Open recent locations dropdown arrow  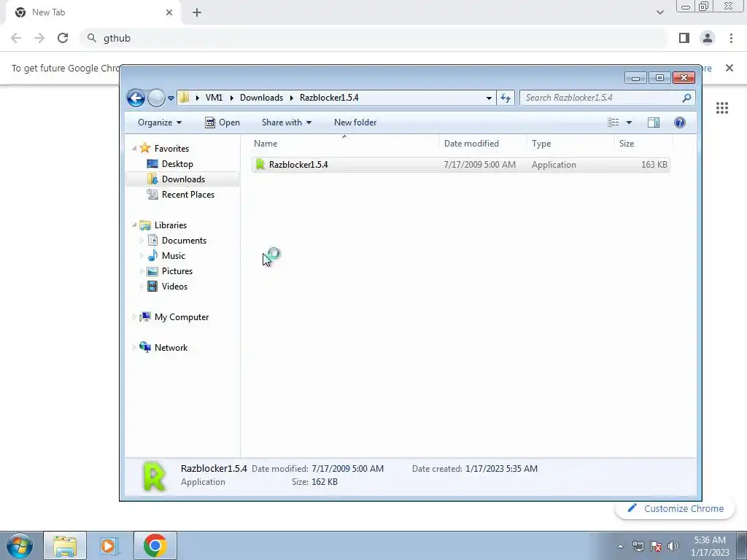coord(171,98)
